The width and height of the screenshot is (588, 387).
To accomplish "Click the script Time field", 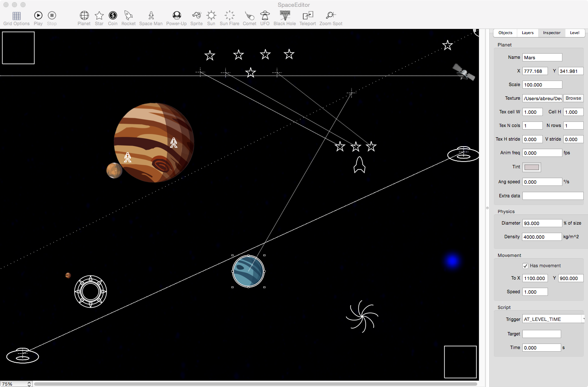I will [x=542, y=348].
